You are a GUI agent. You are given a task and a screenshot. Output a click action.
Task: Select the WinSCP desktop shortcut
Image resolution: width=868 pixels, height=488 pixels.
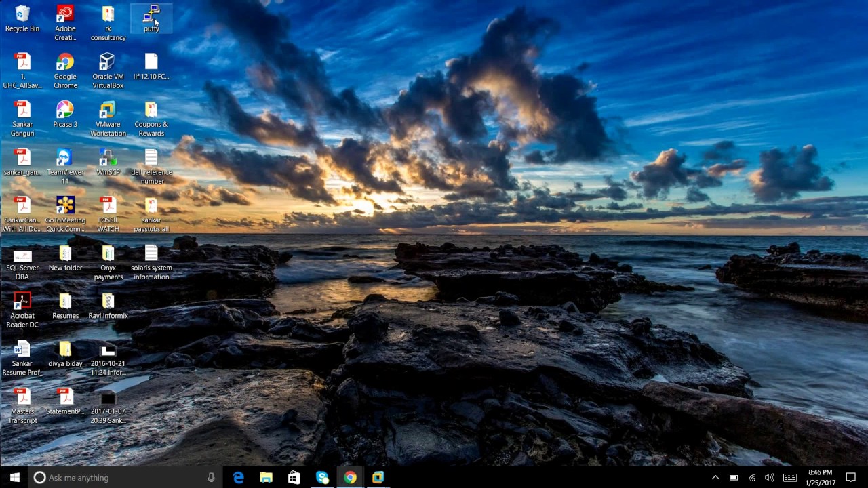coord(108,163)
